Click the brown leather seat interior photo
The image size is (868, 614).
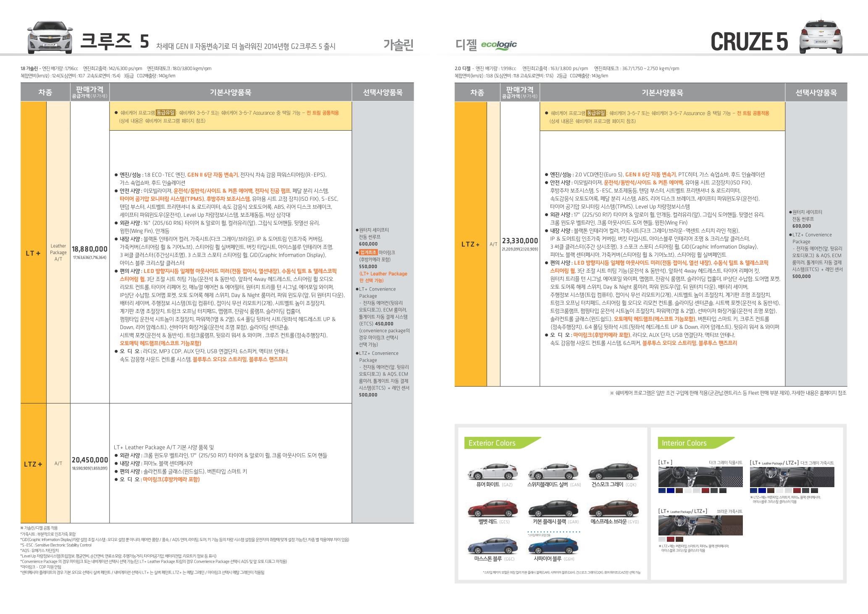700,525
